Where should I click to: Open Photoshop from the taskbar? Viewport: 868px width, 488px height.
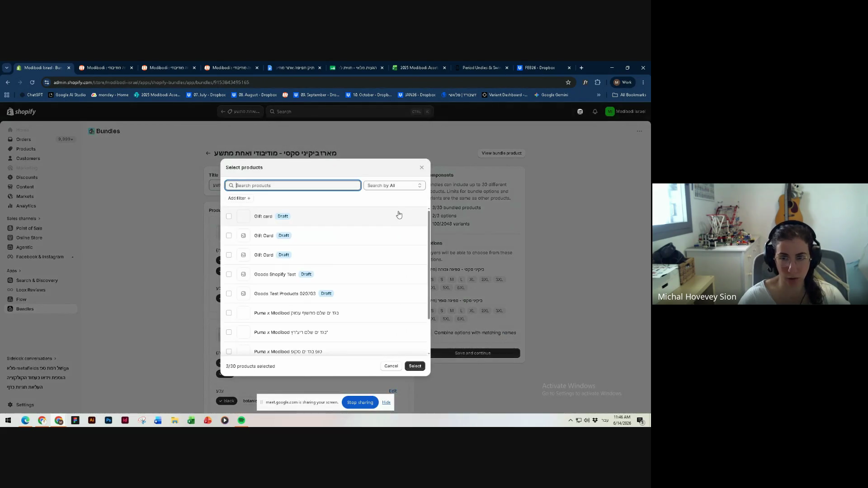[108, 420]
